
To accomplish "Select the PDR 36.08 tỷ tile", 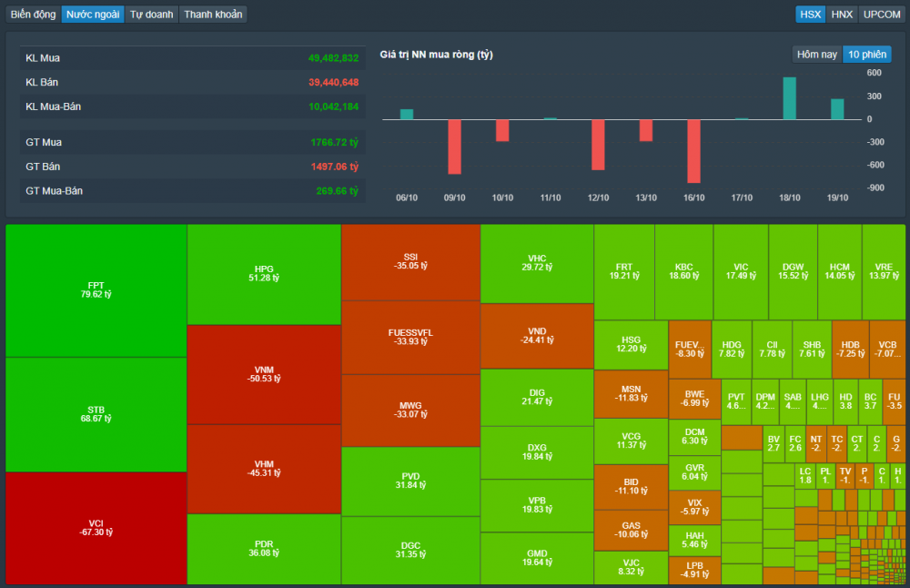I will pos(264,549).
